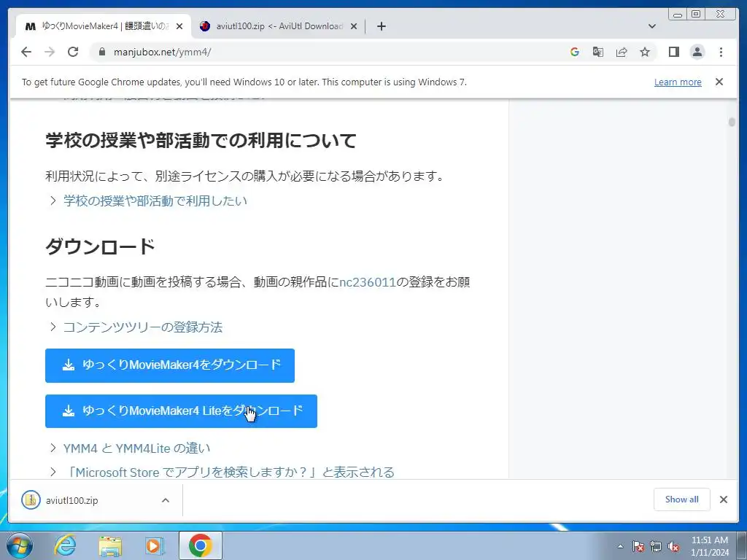
Task: Click the network tray icon
Action: point(656,546)
